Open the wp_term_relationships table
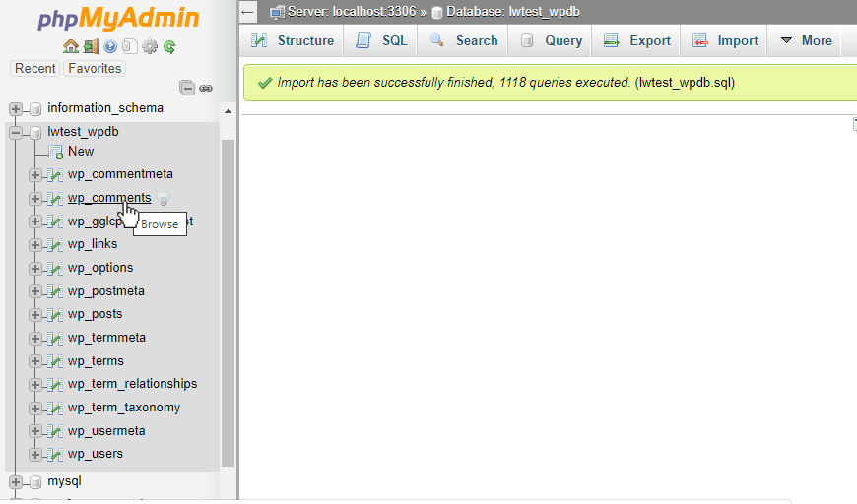857x504 pixels. click(132, 384)
